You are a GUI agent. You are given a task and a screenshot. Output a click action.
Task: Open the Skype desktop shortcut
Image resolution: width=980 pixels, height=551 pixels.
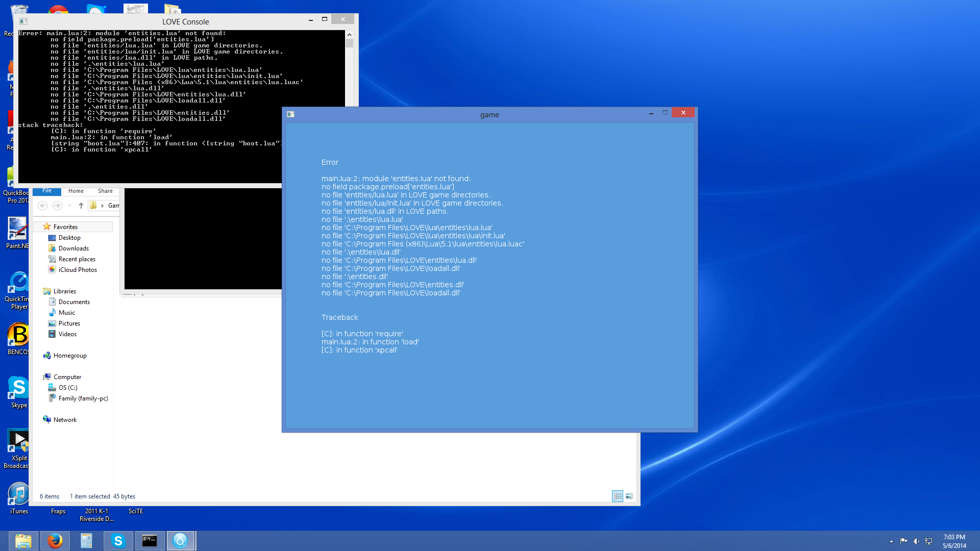click(19, 392)
